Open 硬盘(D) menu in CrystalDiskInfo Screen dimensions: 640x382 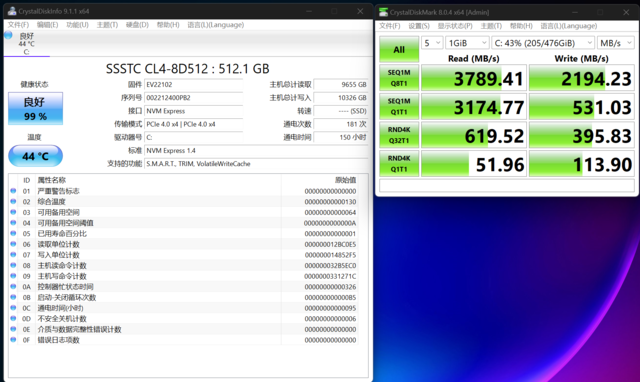(x=137, y=25)
